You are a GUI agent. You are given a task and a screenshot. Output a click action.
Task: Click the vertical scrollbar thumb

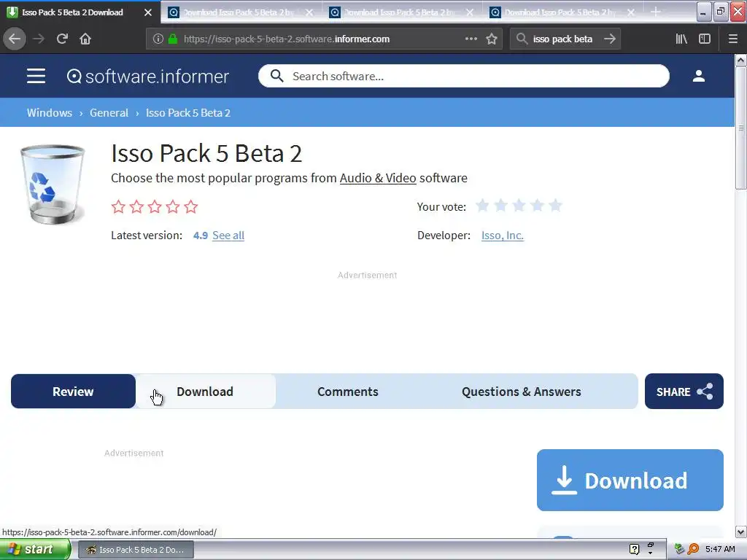click(740, 128)
